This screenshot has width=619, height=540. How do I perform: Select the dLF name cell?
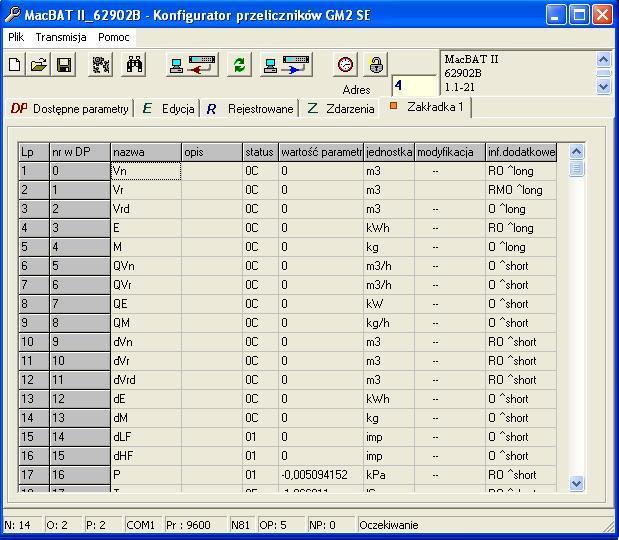click(146, 437)
